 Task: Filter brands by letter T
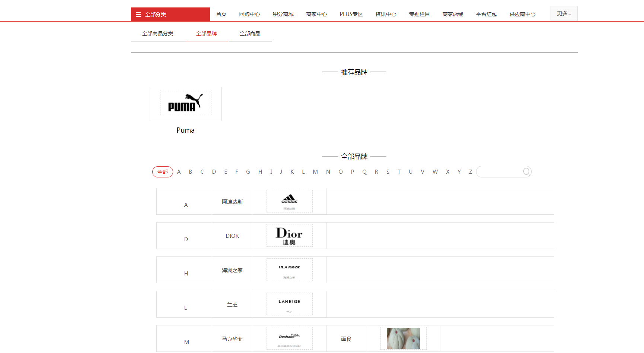[x=399, y=172]
